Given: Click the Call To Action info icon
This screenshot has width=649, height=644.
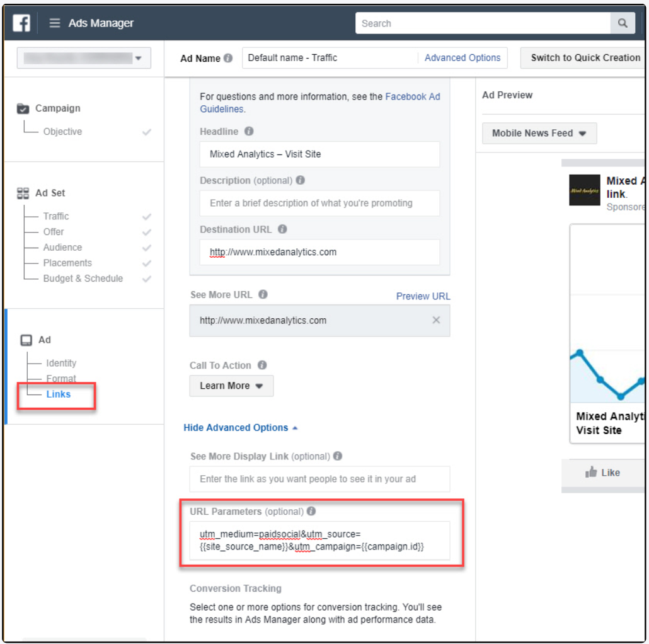Looking at the screenshot, I should 262,365.
